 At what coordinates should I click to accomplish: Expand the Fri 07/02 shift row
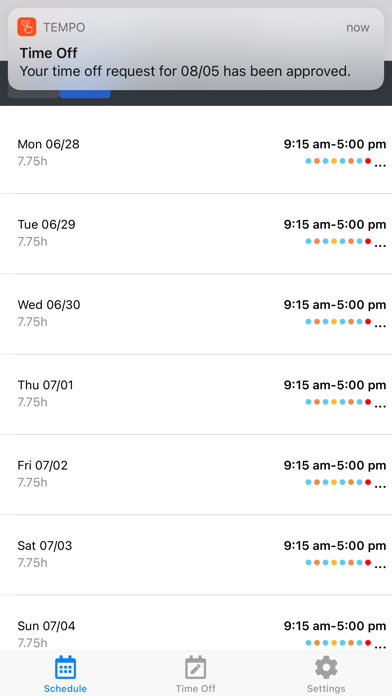click(196, 475)
